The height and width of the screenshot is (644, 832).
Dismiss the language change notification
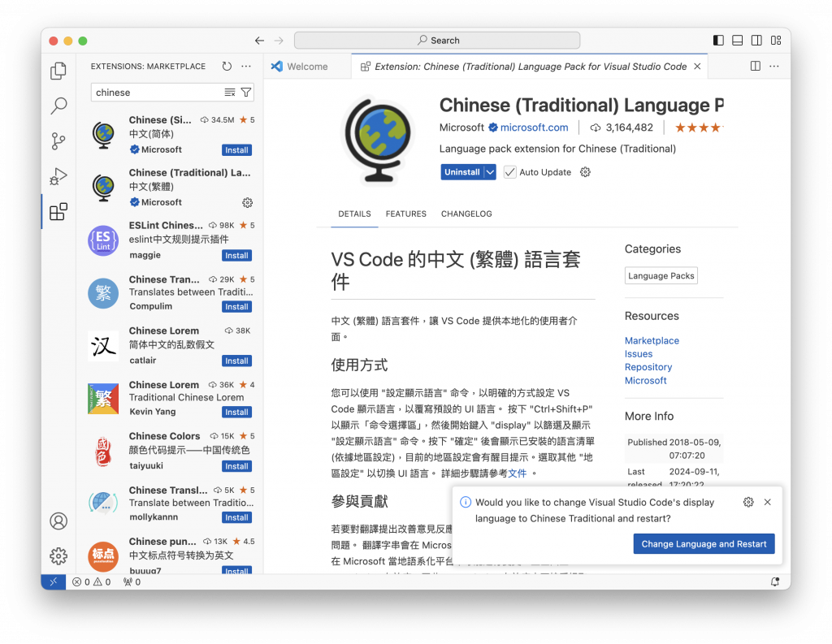[x=767, y=502]
